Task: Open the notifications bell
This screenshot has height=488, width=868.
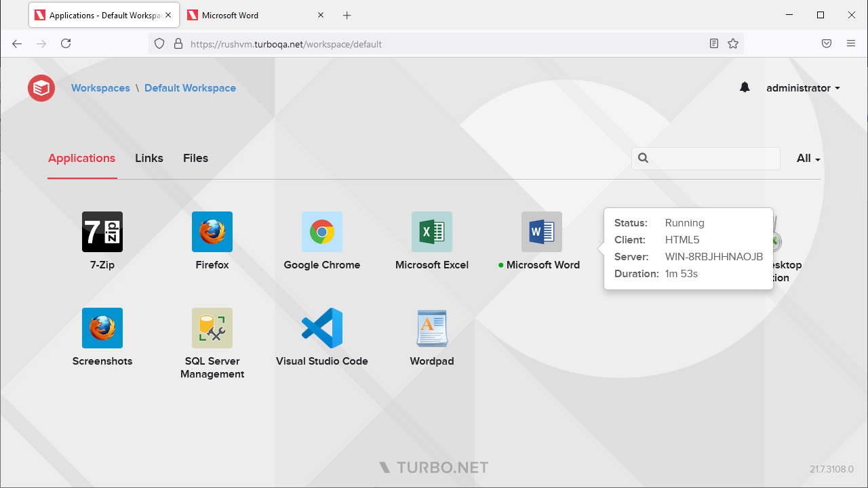Action: click(745, 87)
